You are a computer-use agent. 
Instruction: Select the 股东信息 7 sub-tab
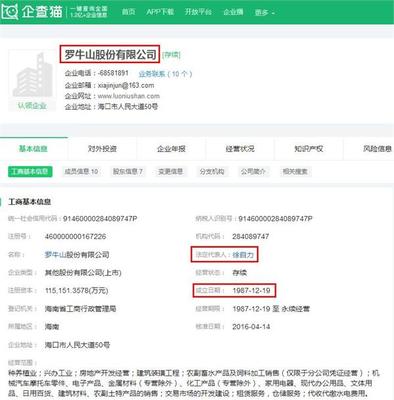pos(128,172)
